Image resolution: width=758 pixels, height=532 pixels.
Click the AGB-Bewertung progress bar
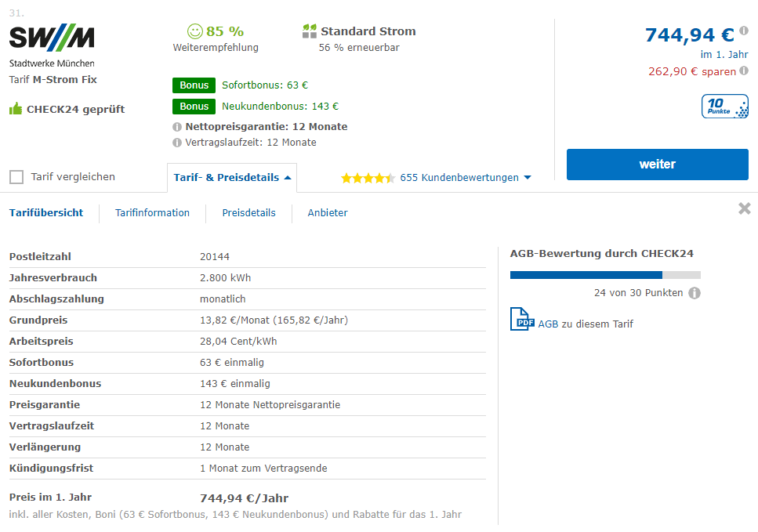(x=605, y=275)
